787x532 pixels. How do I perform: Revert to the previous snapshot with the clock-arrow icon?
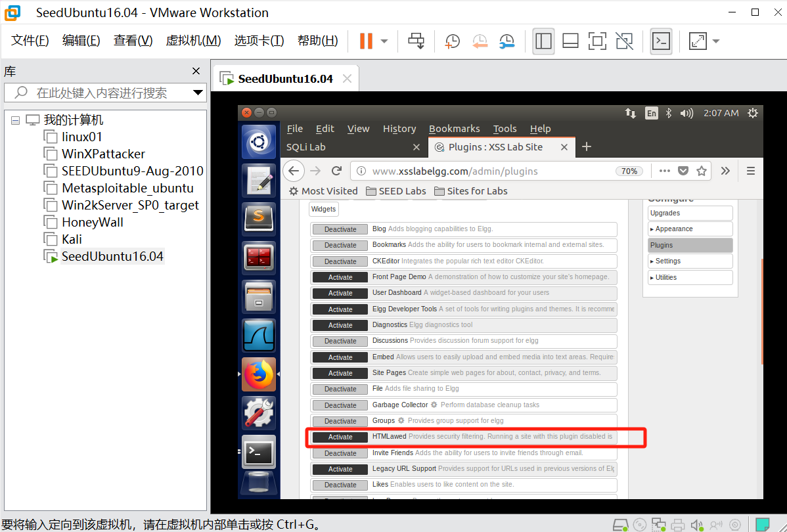[480, 41]
